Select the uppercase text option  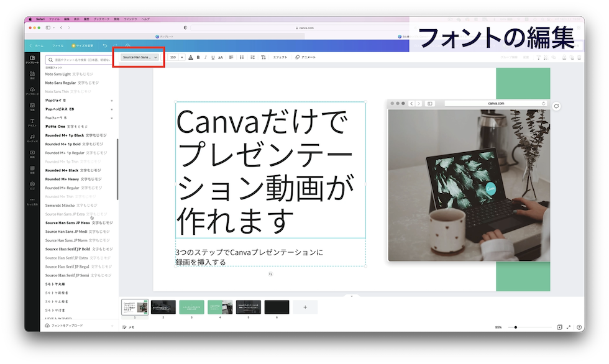point(220,57)
